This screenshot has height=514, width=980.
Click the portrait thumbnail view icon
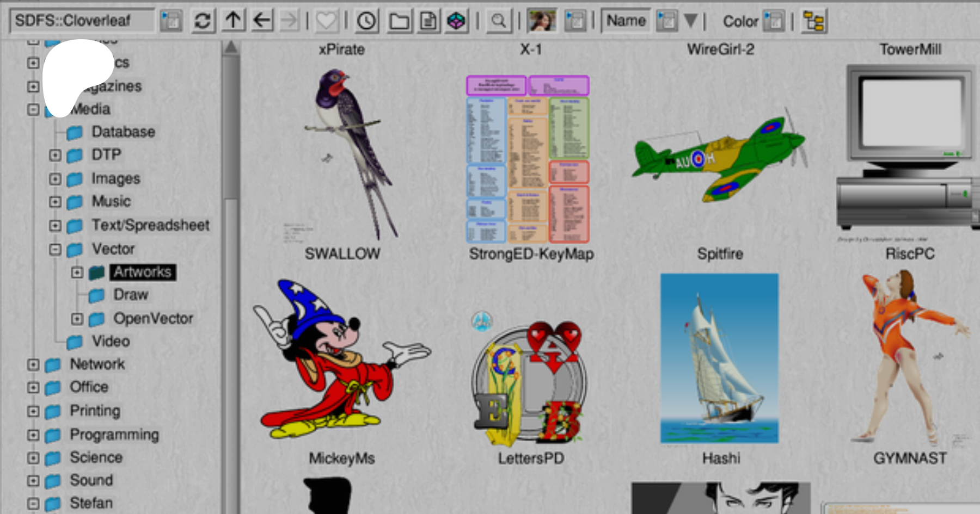point(541,21)
